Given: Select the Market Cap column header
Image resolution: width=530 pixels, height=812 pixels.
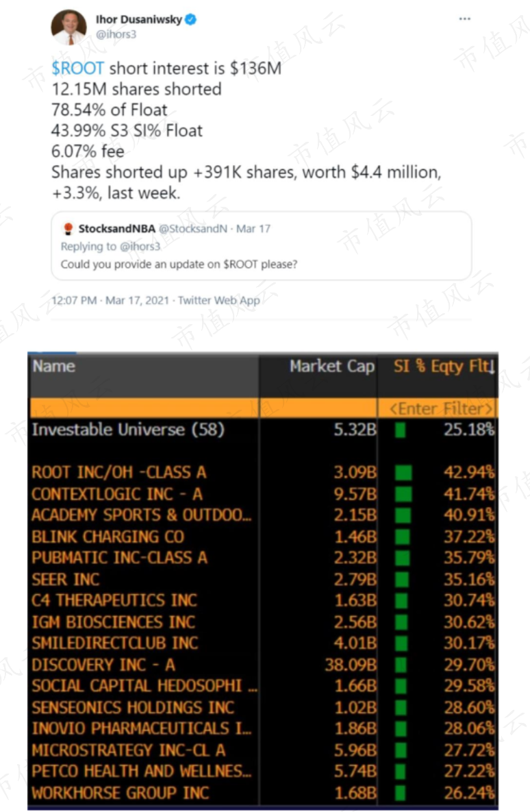Looking at the screenshot, I should point(332,367).
